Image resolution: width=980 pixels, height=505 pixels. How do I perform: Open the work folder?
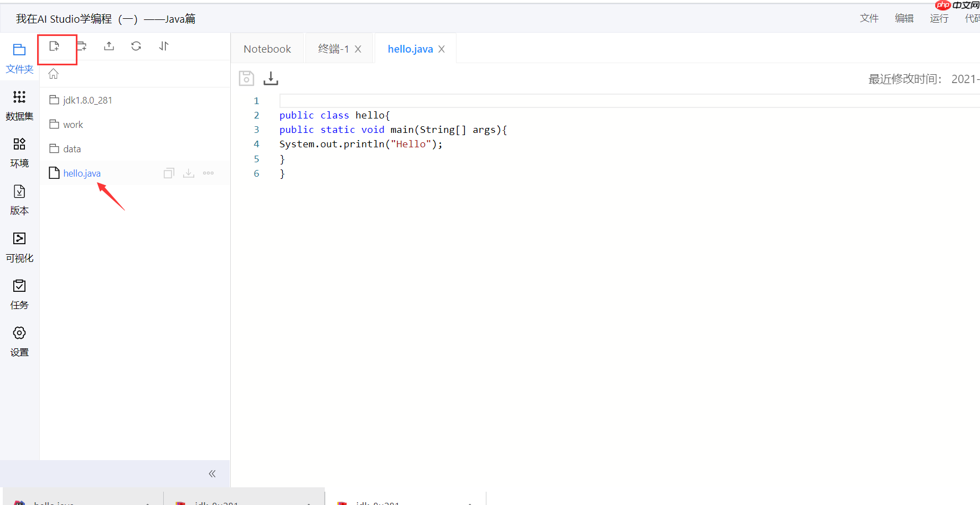[x=73, y=124]
